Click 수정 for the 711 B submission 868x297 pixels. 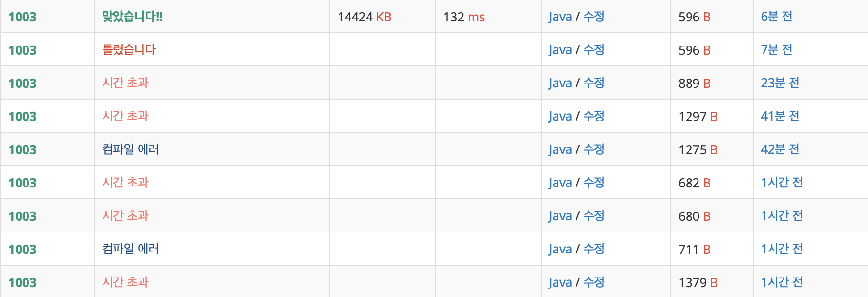coord(594,249)
